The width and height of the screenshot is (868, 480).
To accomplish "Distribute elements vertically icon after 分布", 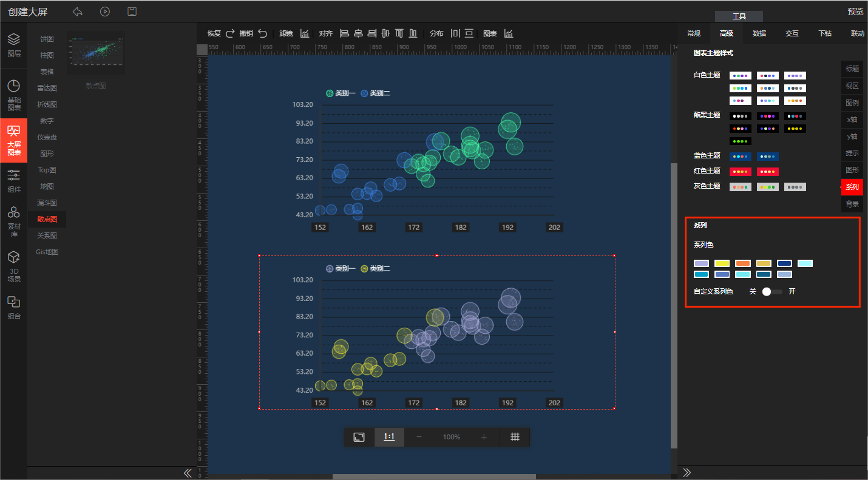I will click(470, 33).
